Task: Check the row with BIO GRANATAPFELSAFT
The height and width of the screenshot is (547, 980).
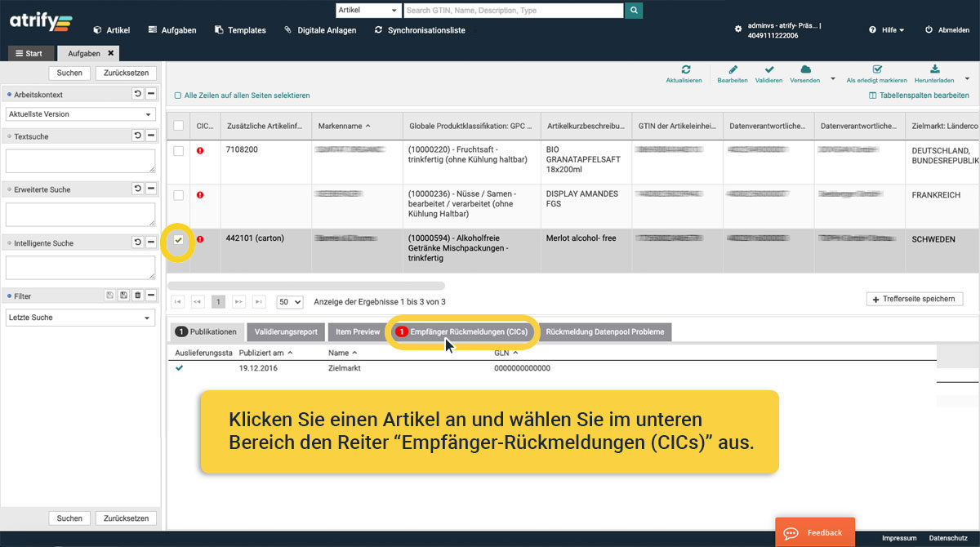Action: click(x=178, y=151)
